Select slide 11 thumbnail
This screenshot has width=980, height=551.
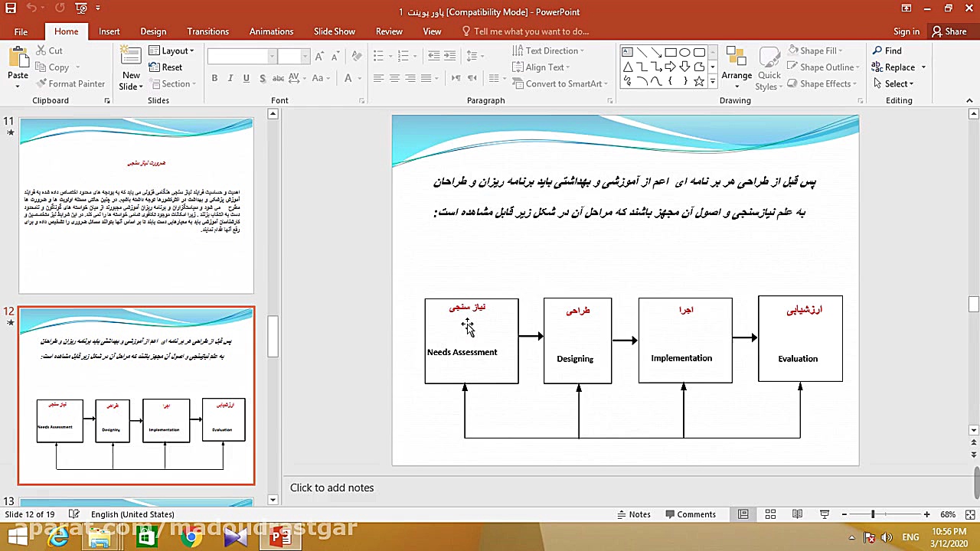coord(136,206)
